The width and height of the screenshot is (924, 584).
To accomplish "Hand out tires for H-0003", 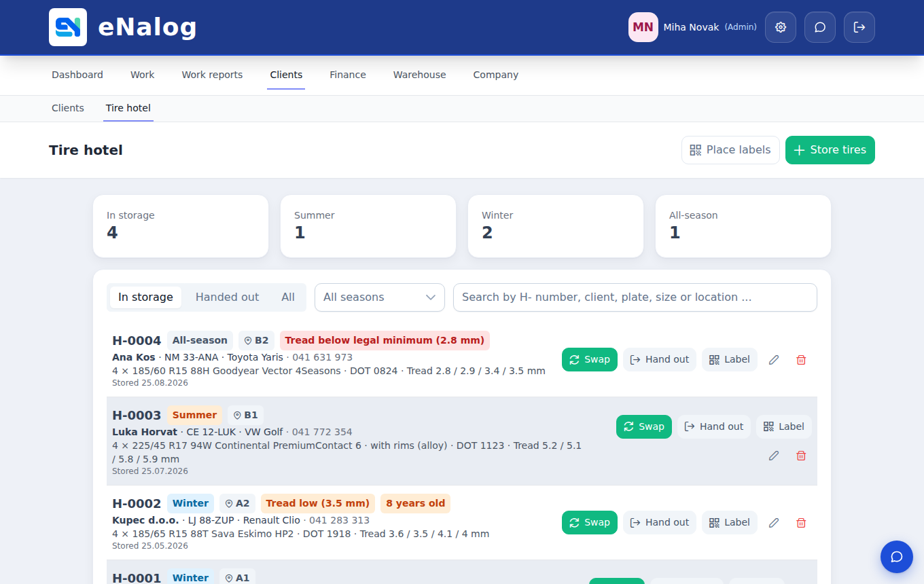I will click(x=714, y=426).
